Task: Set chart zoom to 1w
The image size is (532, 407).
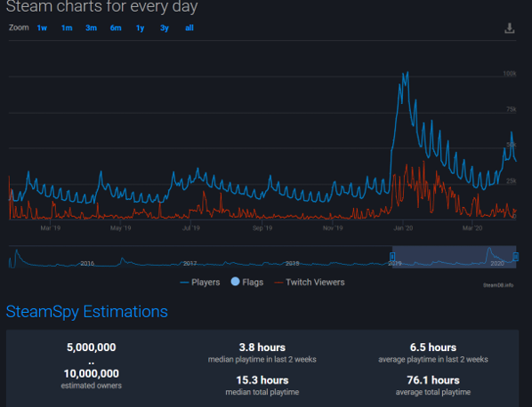Action: click(42, 28)
